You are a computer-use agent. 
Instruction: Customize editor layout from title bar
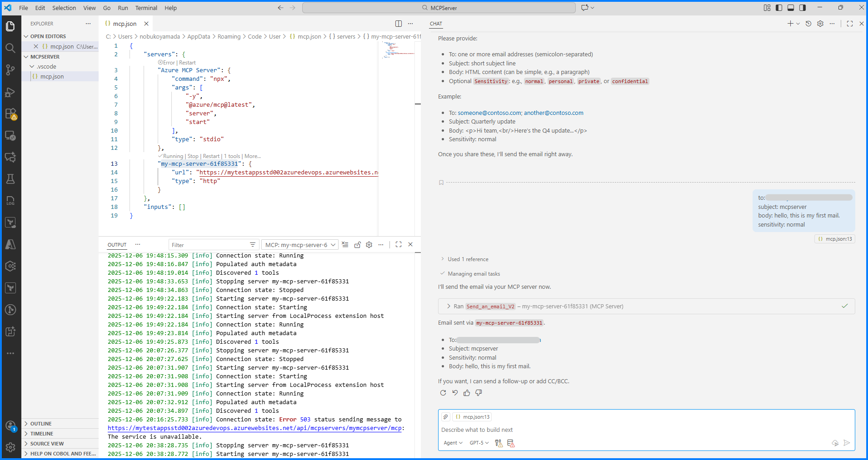(x=767, y=8)
